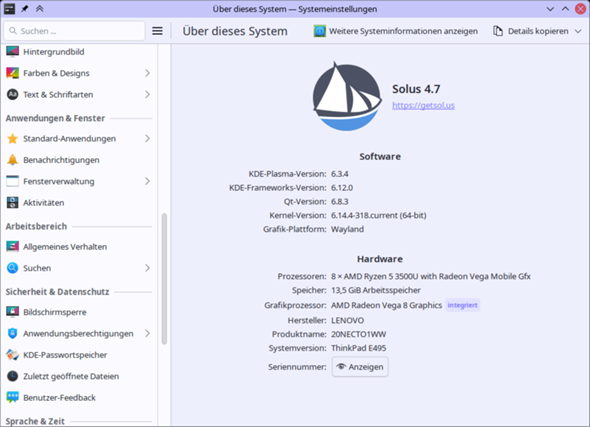Expand the Standard-Anwendungen chevron
590x427 pixels.
pos(147,138)
